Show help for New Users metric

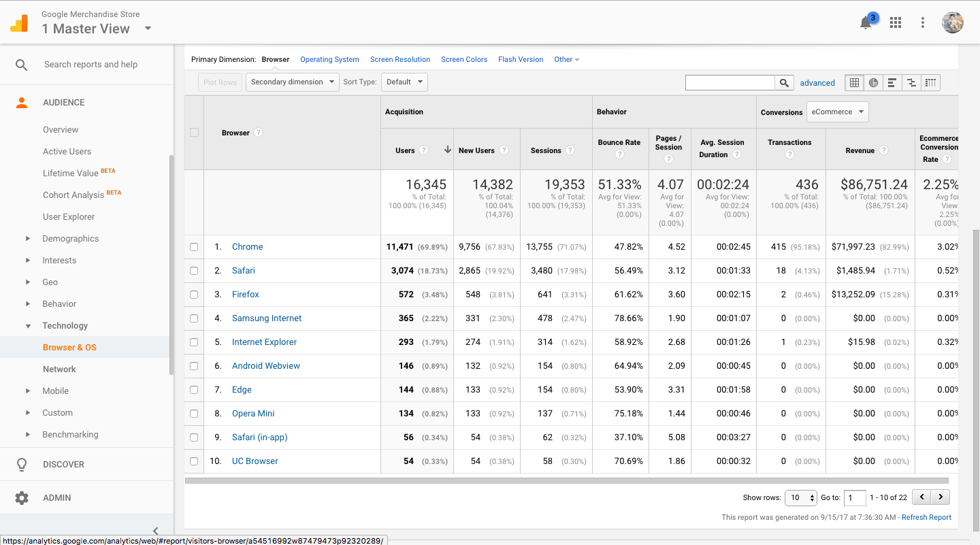(504, 150)
